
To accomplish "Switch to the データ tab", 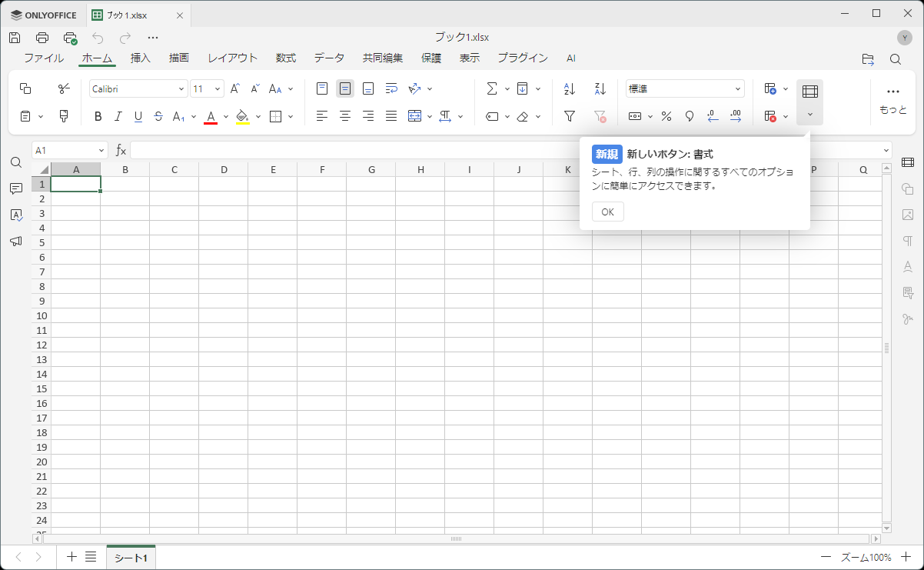I will (x=329, y=58).
